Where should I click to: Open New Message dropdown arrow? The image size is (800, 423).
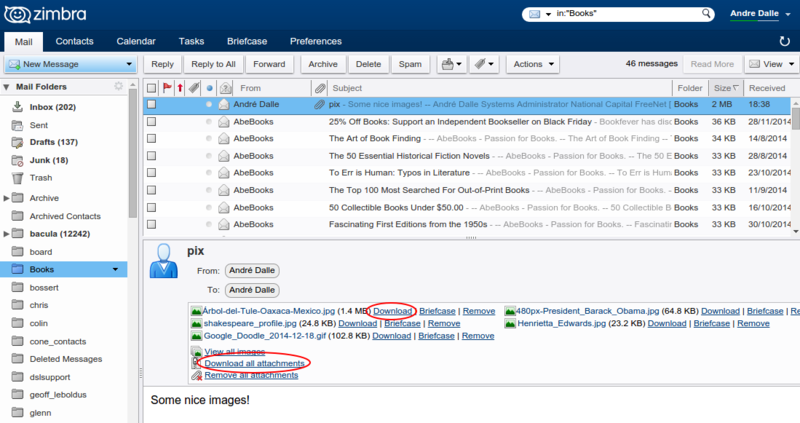(x=129, y=64)
